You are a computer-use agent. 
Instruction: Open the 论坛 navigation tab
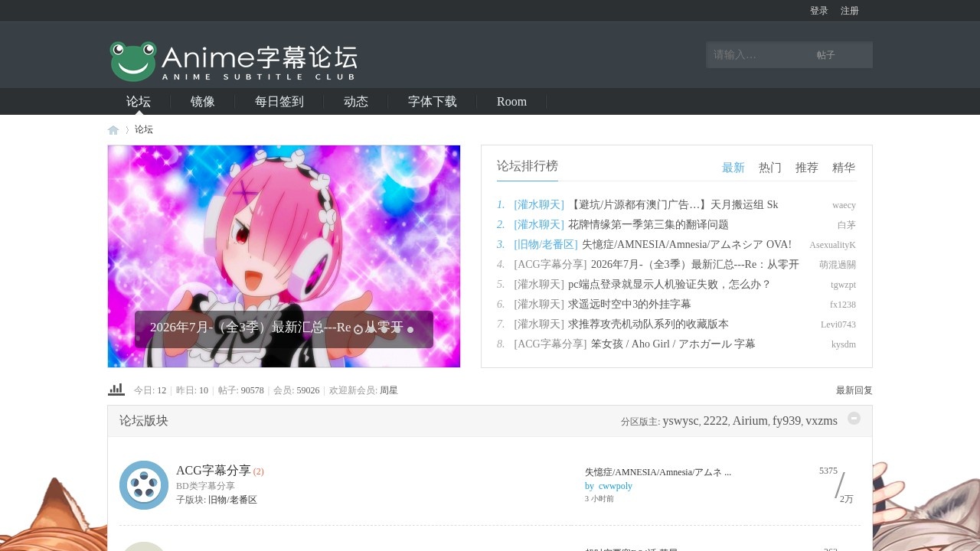coord(139,102)
